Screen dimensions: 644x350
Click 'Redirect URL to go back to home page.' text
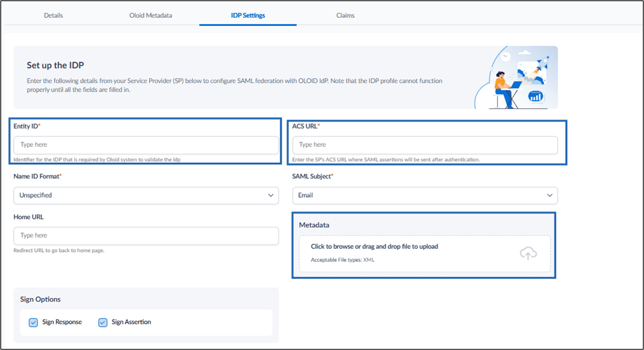(x=59, y=250)
